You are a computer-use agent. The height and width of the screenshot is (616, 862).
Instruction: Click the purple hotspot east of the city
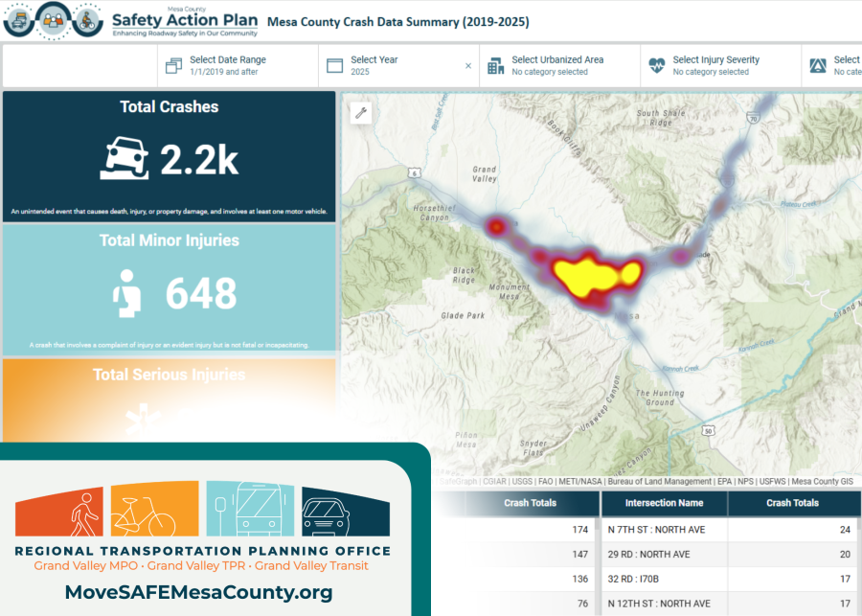[681, 256]
